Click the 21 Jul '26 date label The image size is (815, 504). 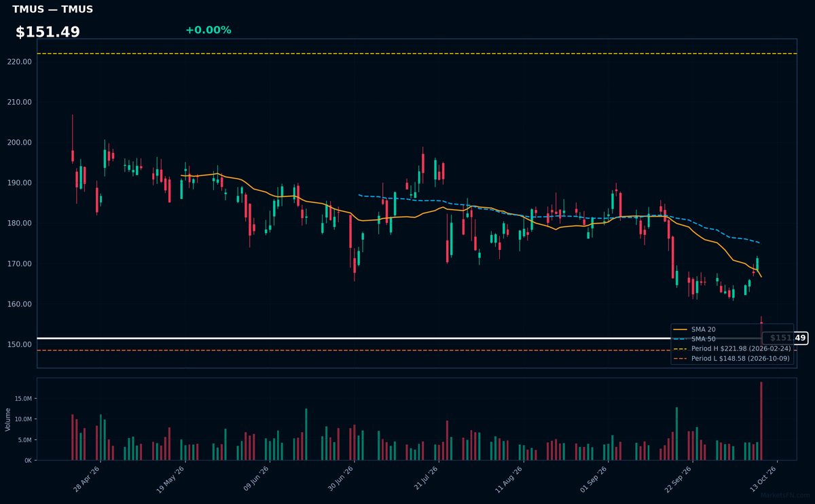pos(426,478)
